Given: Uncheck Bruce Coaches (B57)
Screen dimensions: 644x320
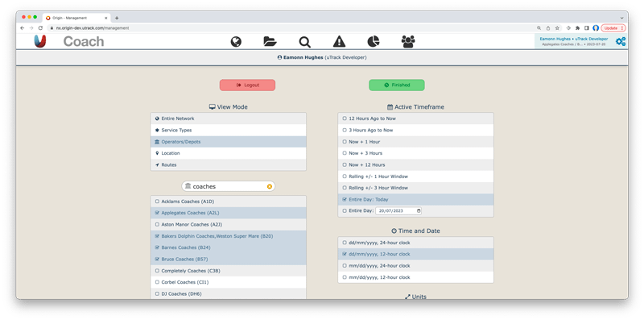Looking at the screenshot, I should tap(228, 259).
